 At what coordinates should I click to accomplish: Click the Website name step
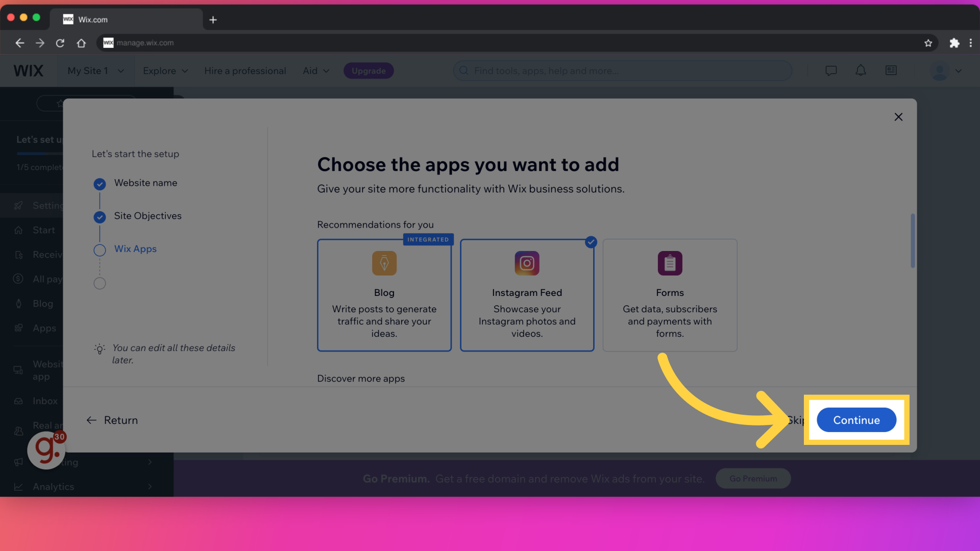pos(145,183)
